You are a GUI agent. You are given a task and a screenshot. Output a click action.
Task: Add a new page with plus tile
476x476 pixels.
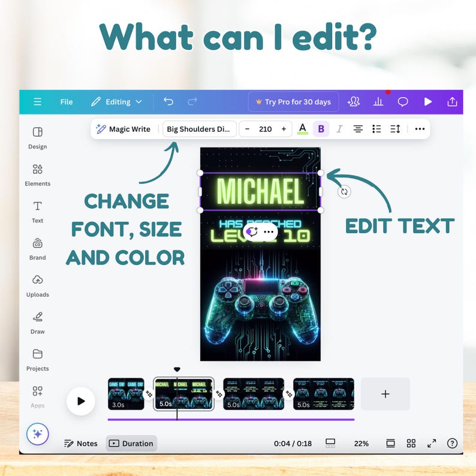[385, 394]
